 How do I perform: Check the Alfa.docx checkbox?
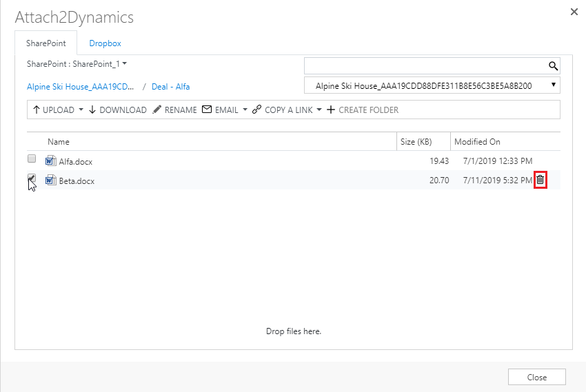(32, 158)
